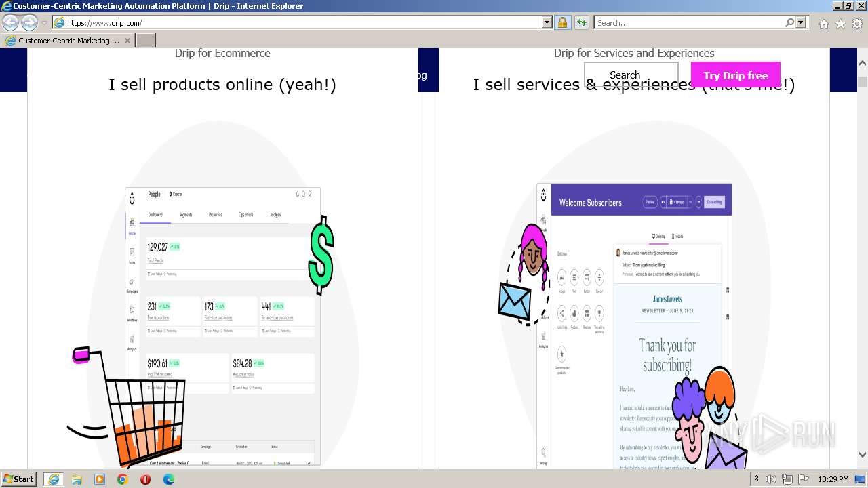The image size is (868, 488).
Task: Click Internet Explorer taskbar icon
Action: pos(54,479)
